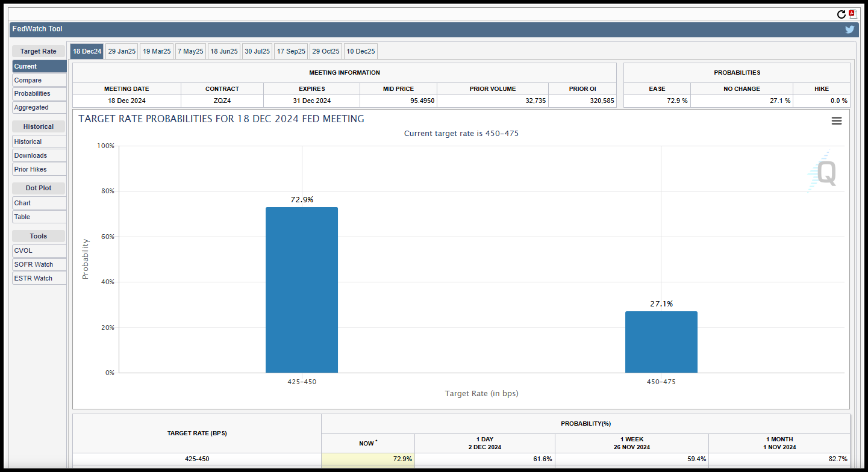The image size is (868, 472).
Task: Click the 72.9% blue bar for 425-450
Action: [x=302, y=290]
